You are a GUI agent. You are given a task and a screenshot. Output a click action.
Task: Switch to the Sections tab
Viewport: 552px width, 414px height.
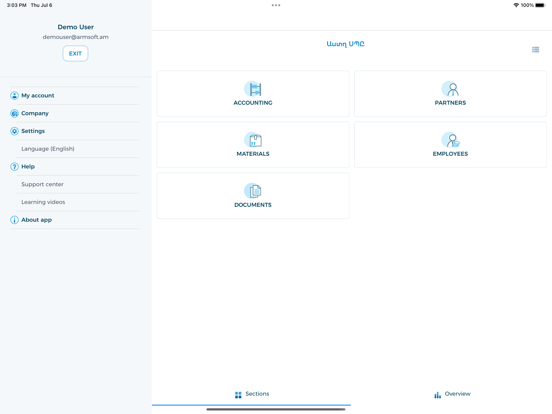[x=251, y=394]
